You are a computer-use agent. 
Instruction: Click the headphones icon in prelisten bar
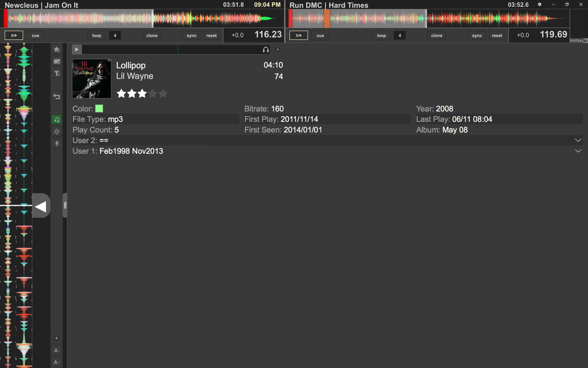pyautogui.click(x=266, y=50)
